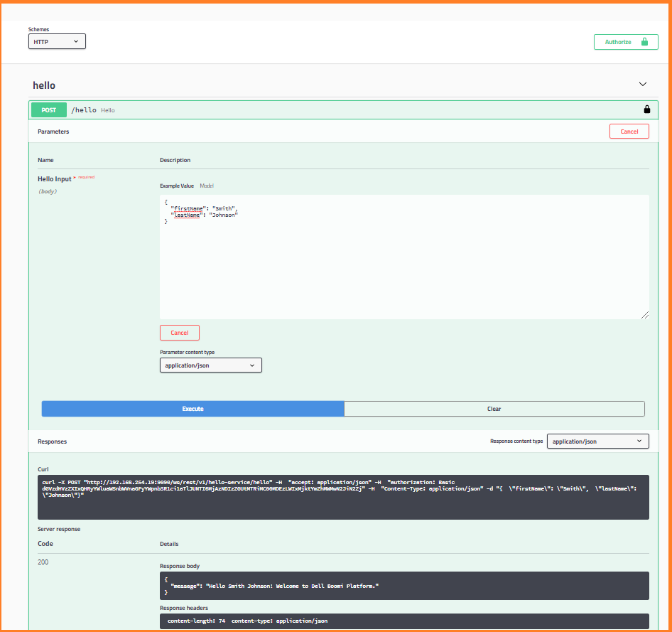This screenshot has height=632, width=672.
Task: Open the Response content type dropdown
Action: click(x=597, y=441)
